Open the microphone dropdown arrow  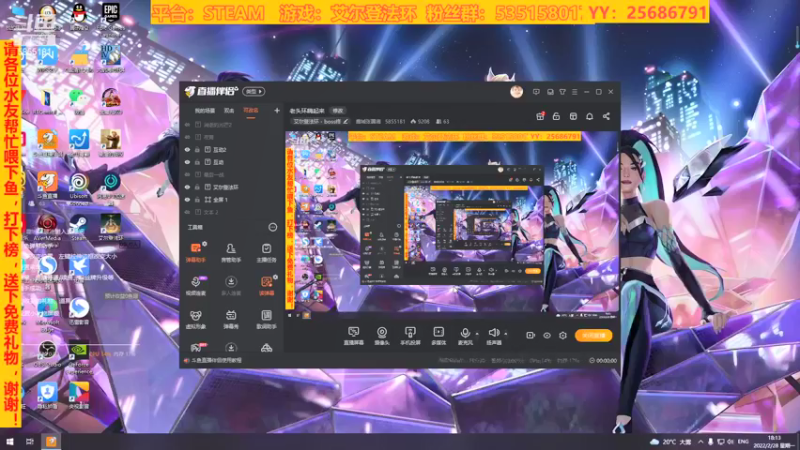pyautogui.click(x=477, y=334)
